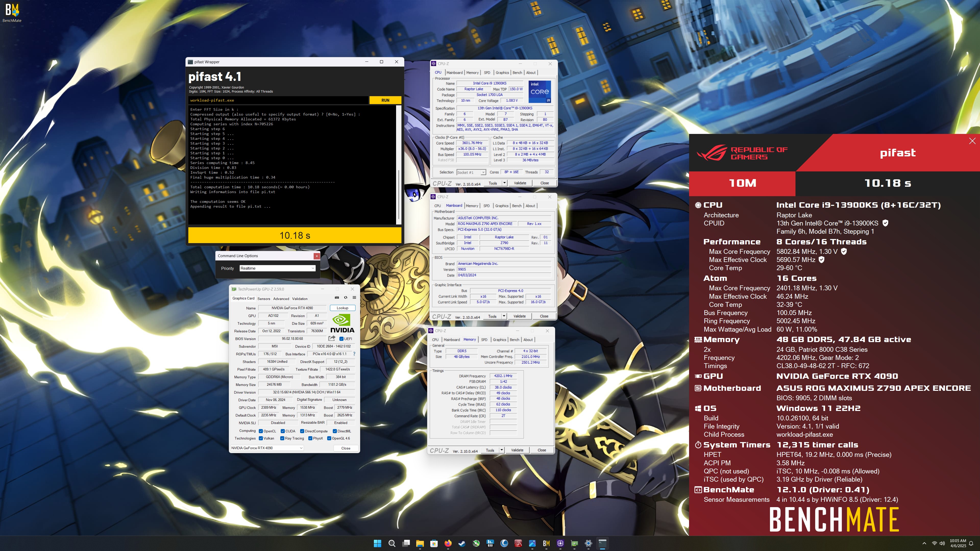This screenshot has width=980, height=551.
Task: Toggle the CUDA checkbox
Action: coord(283,431)
